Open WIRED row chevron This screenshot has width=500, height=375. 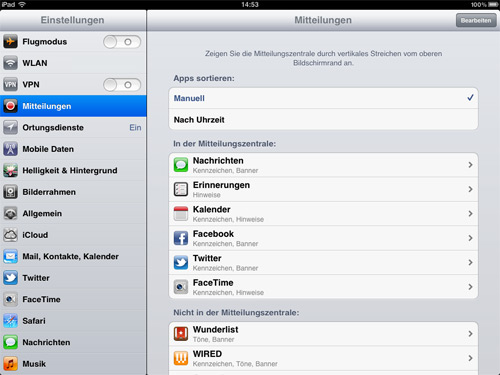[470, 358]
